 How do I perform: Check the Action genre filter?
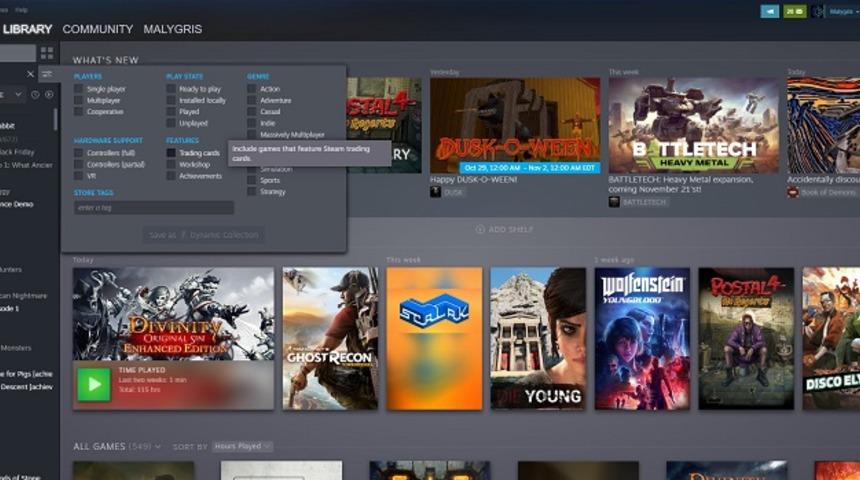[252, 89]
